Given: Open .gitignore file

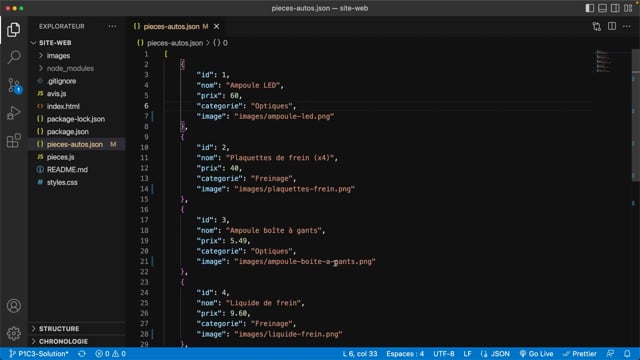Looking at the screenshot, I should coord(77,81).
